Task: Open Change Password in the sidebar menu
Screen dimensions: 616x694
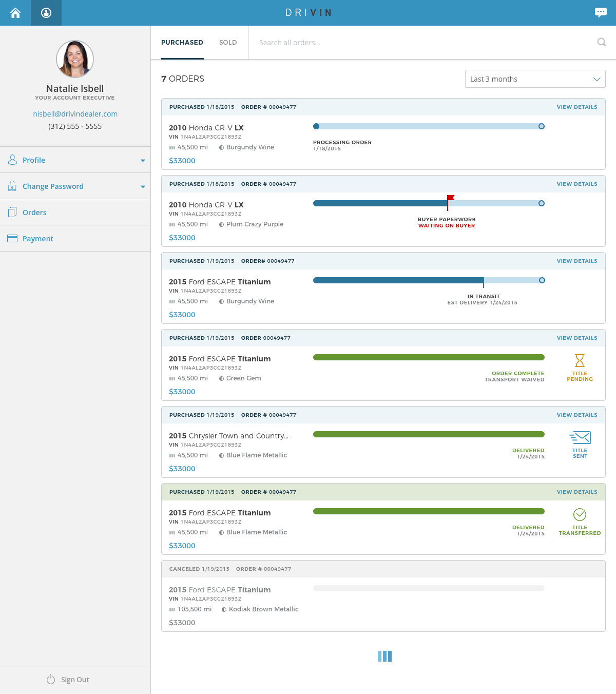Action: coord(75,186)
